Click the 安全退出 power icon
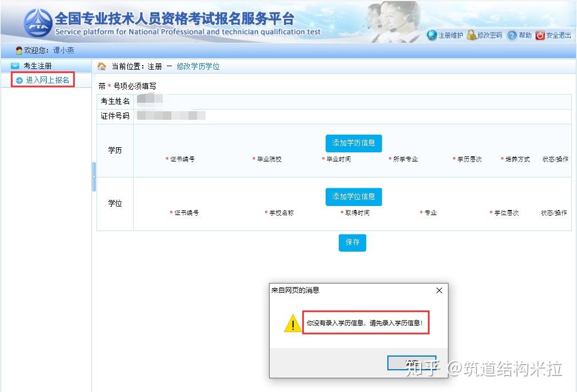Image resolution: width=577 pixels, height=392 pixels. pos(540,35)
